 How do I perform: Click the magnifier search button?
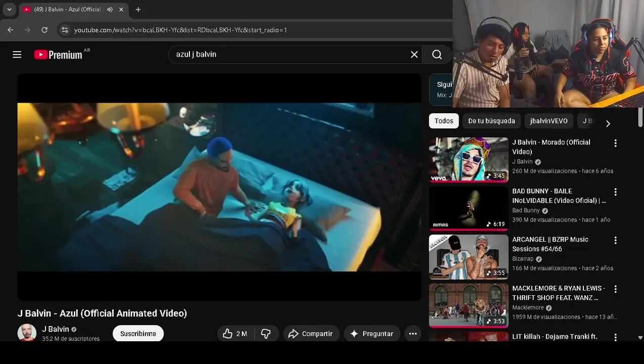point(437,55)
